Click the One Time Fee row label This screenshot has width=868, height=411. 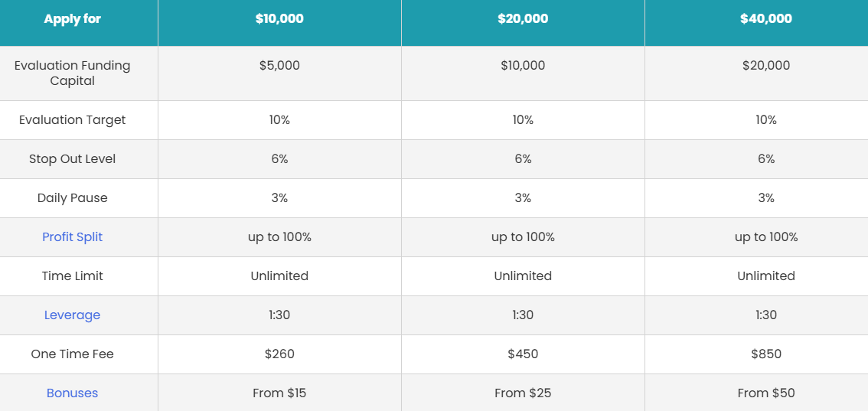pos(73,354)
